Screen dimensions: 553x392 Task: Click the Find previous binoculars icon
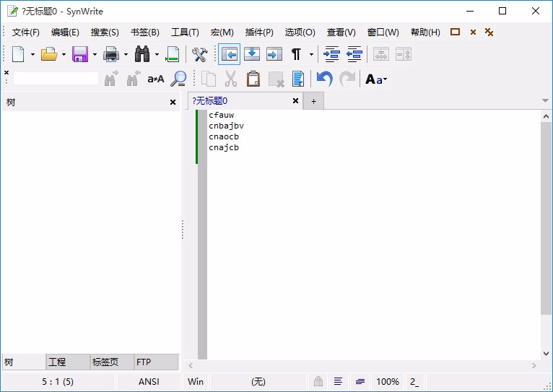click(x=134, y=79)
